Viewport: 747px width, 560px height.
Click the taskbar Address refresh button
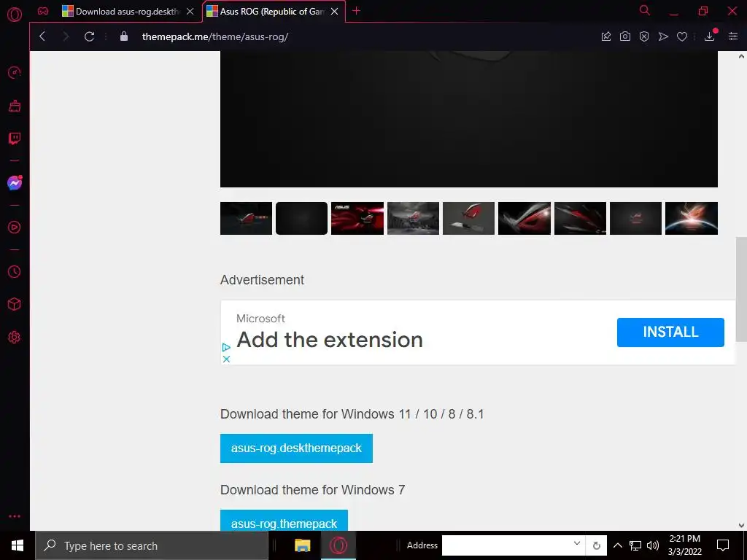[x=596, y=545]
